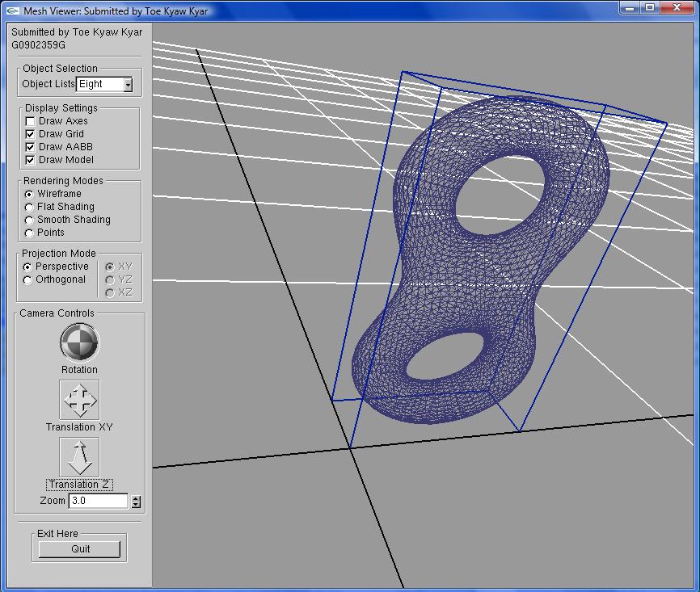This screenshot has width=700, height=592.
Task: Maximize the Mesh Viewer window
Action: point(650,7)
